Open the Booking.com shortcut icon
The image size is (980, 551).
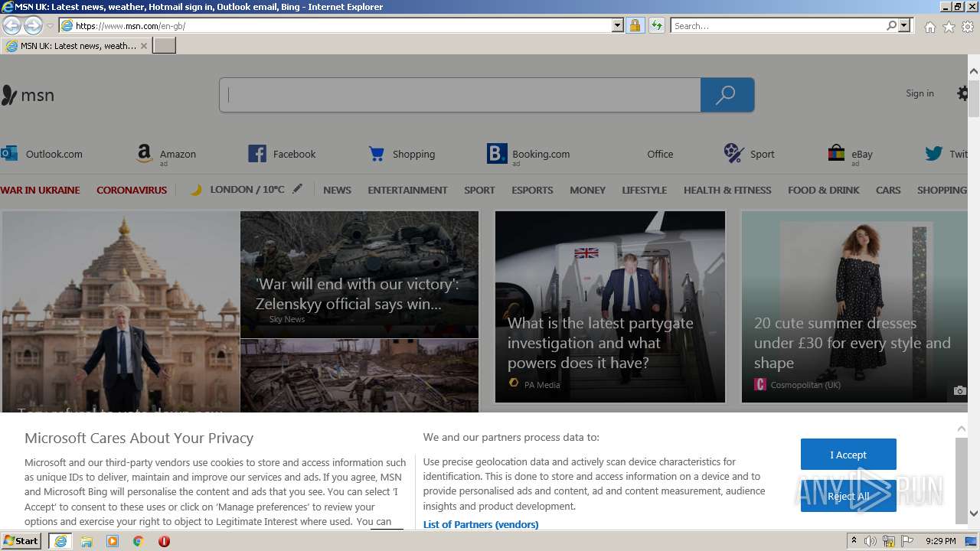[x=497, y=154]
